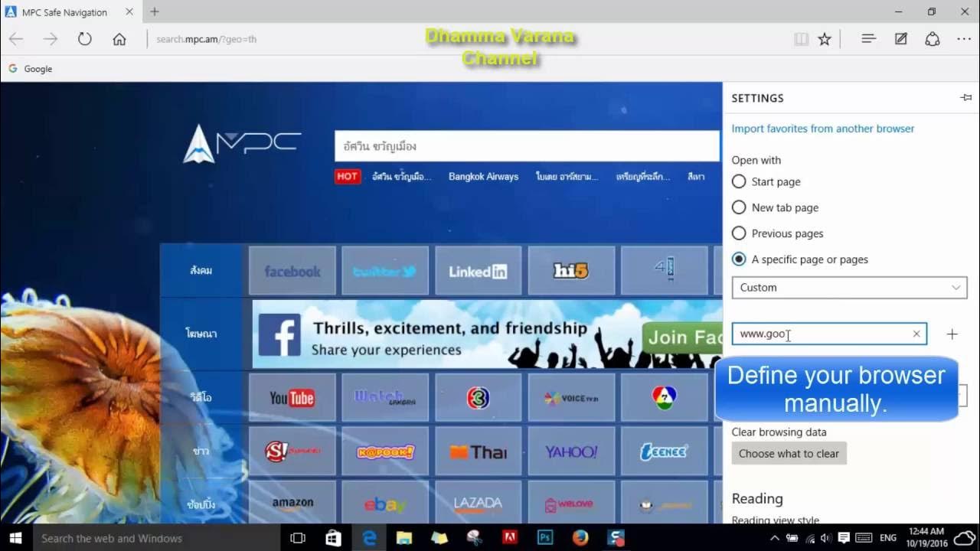The height and width of the screenshot is (551, 980).
Task: Open the channel 3 tile
Action: (x=478, y=398)
